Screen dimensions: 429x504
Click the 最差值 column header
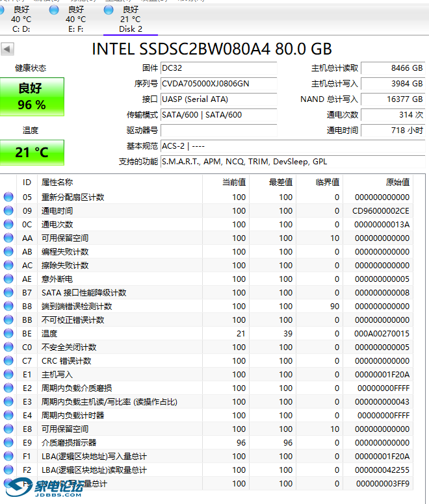click(273, 183)
